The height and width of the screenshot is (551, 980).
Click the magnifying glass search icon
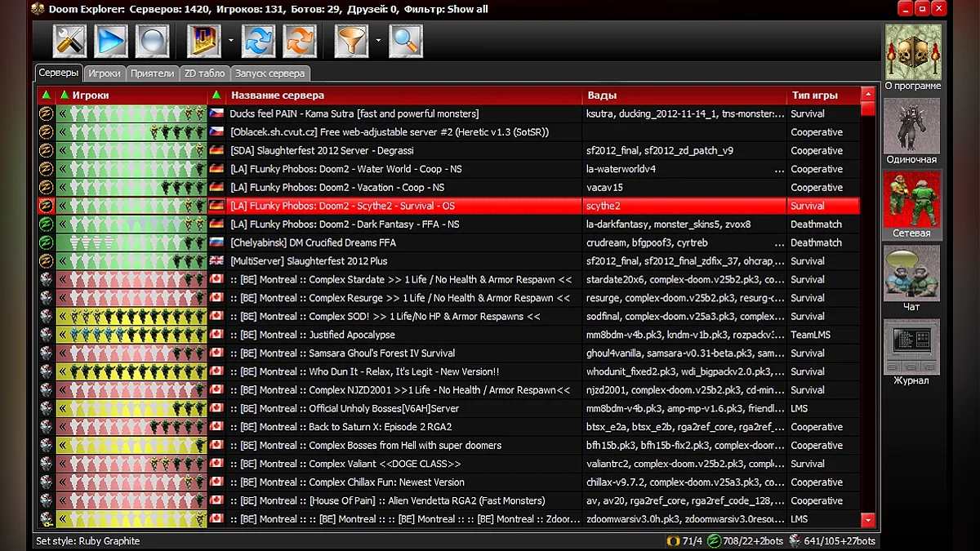[406, 41]
